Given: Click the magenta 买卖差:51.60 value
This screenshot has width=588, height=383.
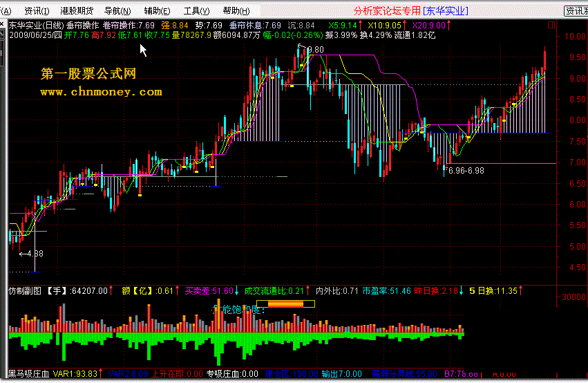Looking at the screenshot, I should [x=209, y=291].
